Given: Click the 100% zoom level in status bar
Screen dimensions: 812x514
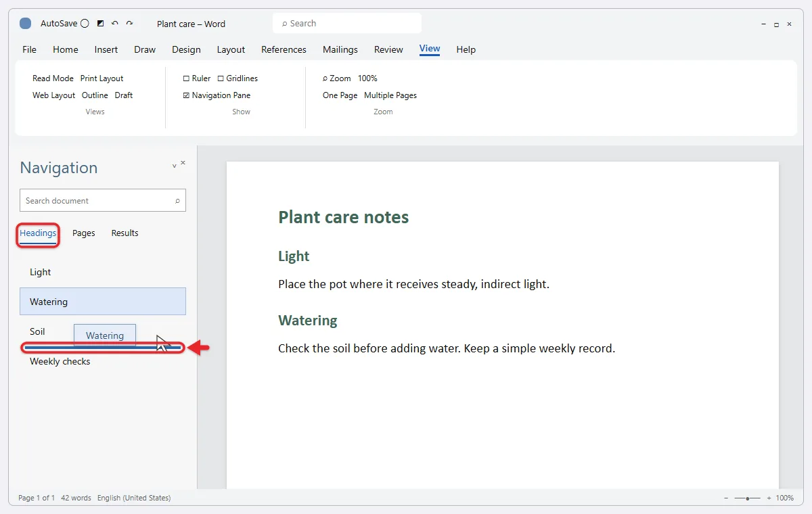Looking at the screenshot, I should point(785,498).
